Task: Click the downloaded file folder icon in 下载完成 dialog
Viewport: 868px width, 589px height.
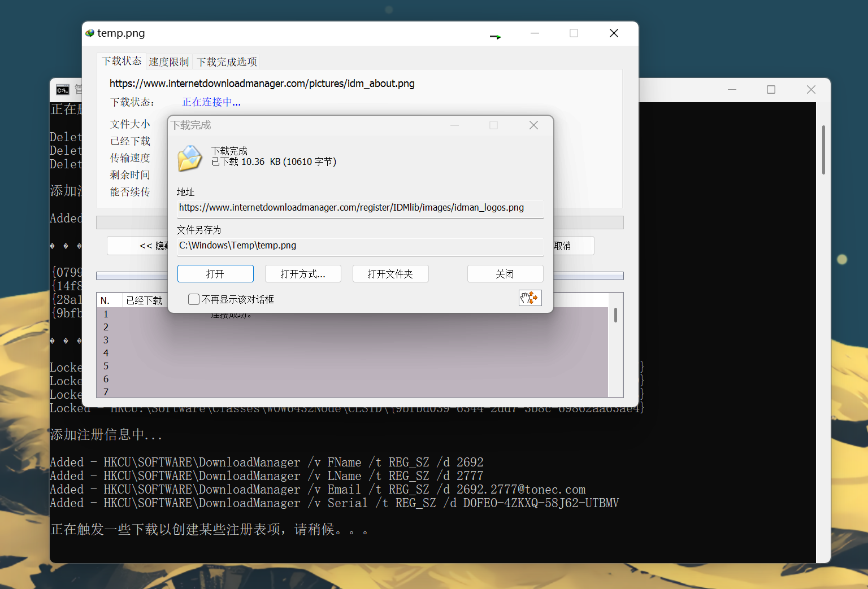Action: [190, 158]
